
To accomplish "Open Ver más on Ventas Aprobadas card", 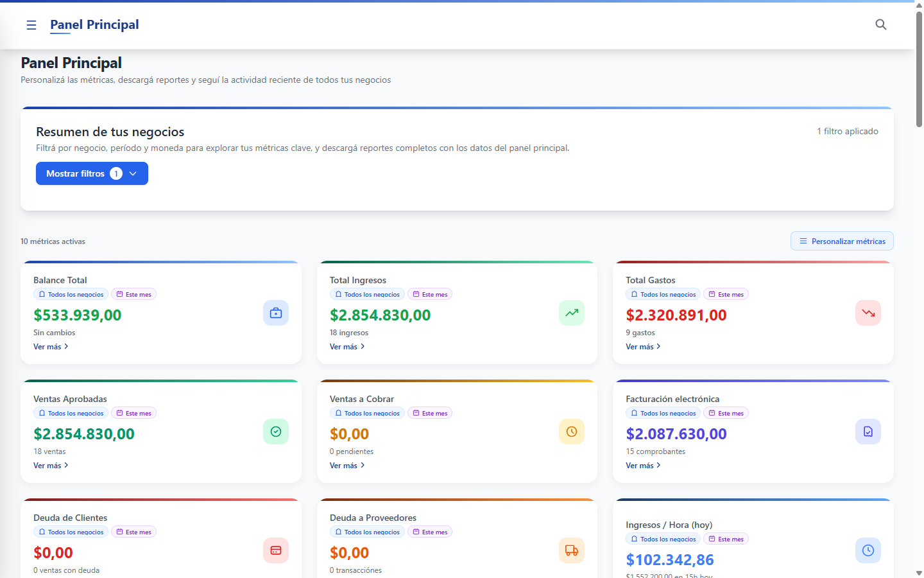I will pyautogui.click(x=51, y=466).
